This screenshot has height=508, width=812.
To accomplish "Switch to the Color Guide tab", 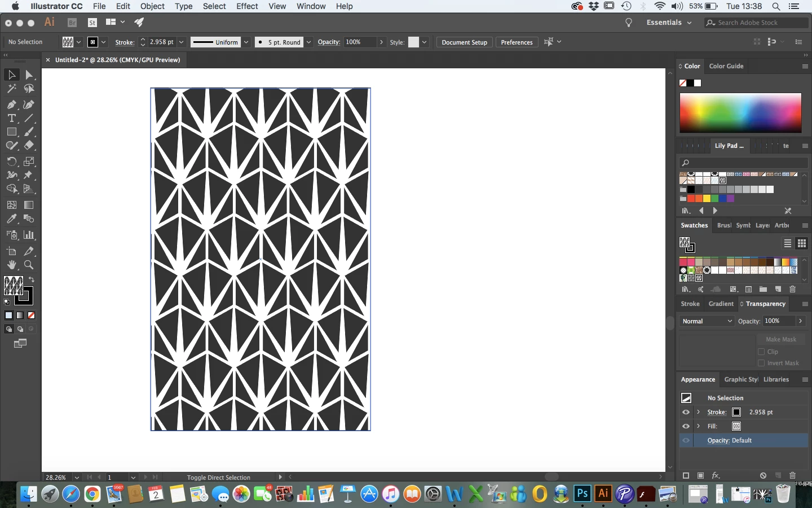I will tap(726, 66).
